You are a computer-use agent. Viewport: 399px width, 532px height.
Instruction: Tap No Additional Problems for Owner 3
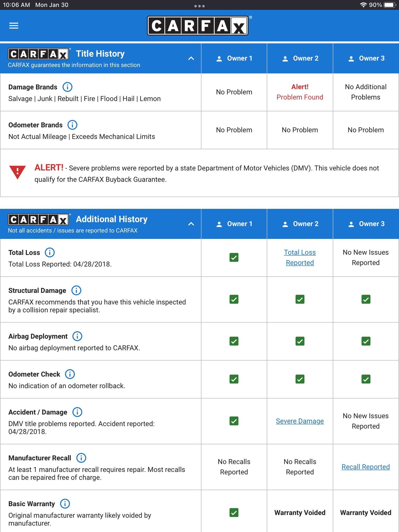point(366,92)
